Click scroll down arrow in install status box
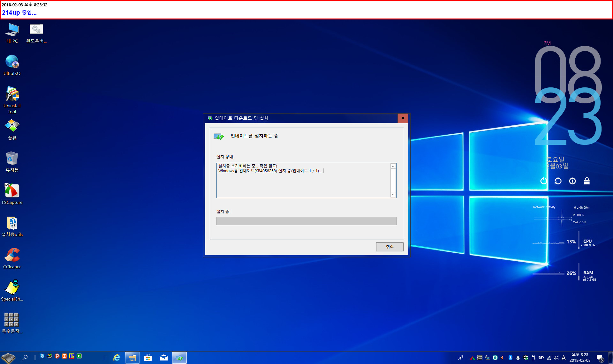The width and height of the screenshot is (613, 364). click(x=393, y=195)
